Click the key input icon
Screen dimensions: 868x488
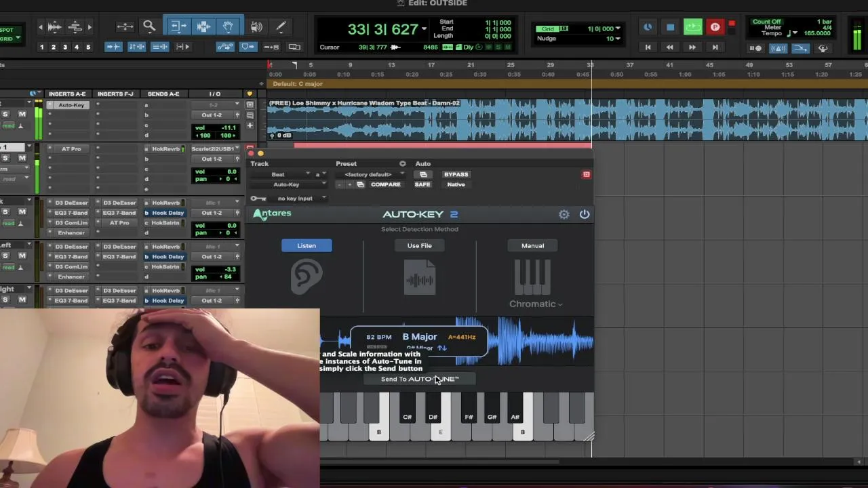[x=258, y=199]
